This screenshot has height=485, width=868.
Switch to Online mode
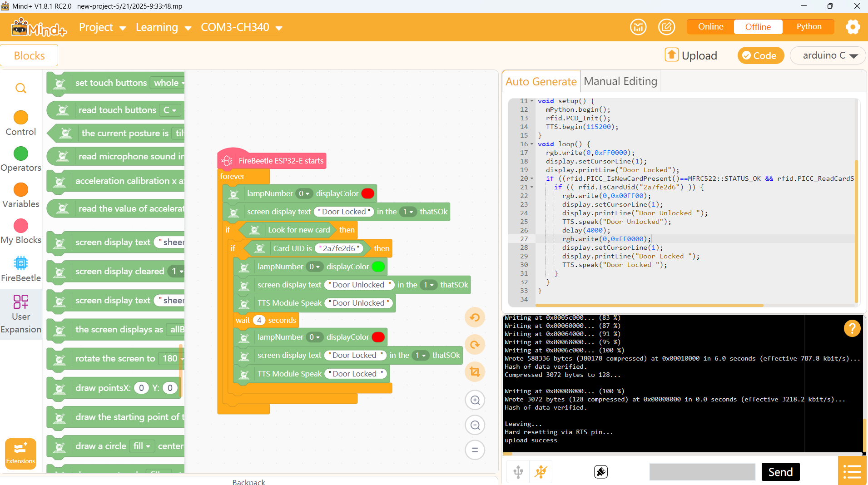click(710, 27)
